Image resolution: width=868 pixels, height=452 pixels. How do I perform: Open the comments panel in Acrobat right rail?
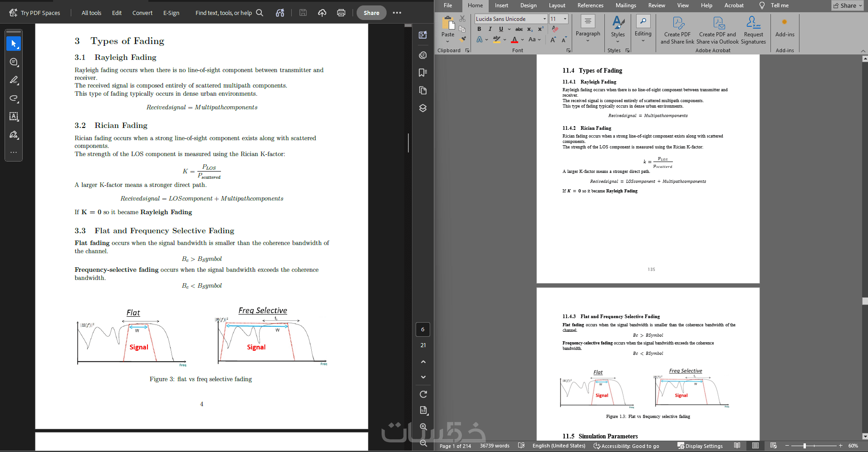pyautogui.click(x=423, y=55)
